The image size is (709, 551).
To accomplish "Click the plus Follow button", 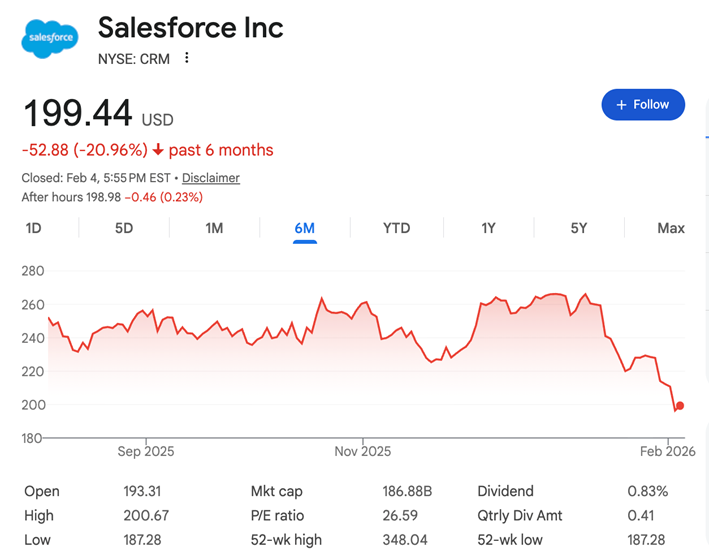I will coord(643,104).
